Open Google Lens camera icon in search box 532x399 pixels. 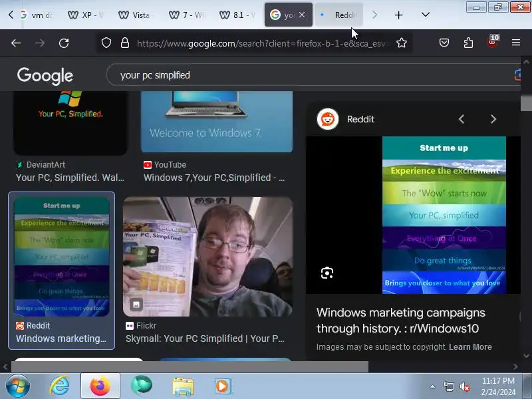(517, 75)
